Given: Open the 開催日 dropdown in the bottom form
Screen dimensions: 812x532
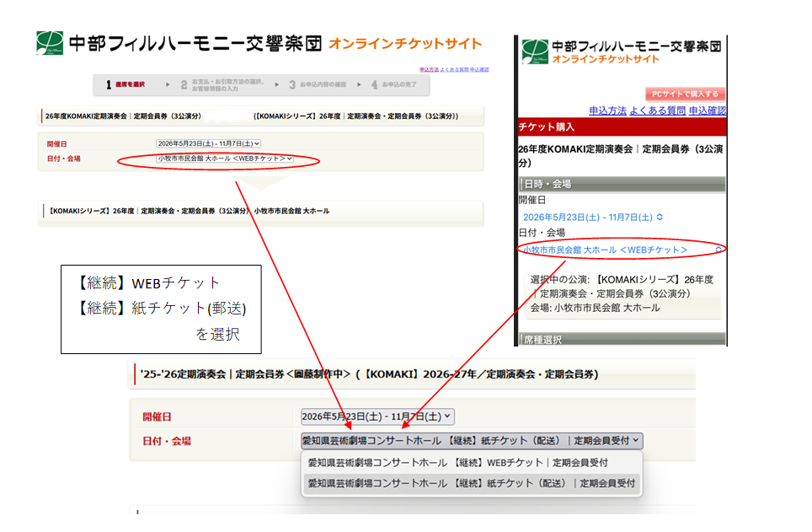Looking at the screenshot, I should pyautogui.click(x=377, y=416).
